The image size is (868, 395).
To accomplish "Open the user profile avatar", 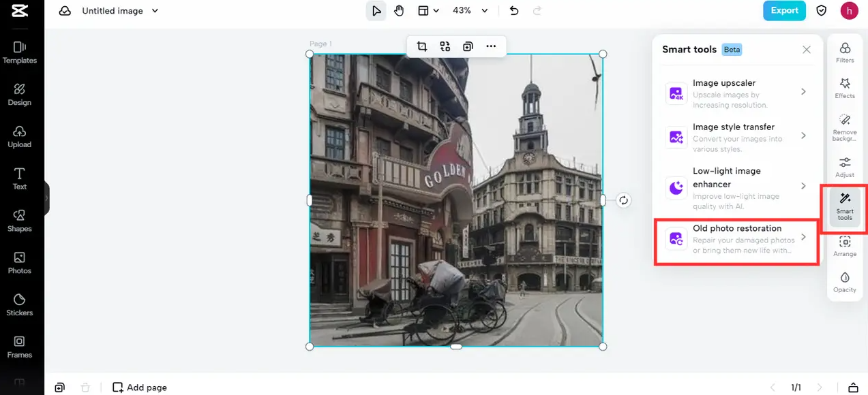I will click(x=849, y=11).
